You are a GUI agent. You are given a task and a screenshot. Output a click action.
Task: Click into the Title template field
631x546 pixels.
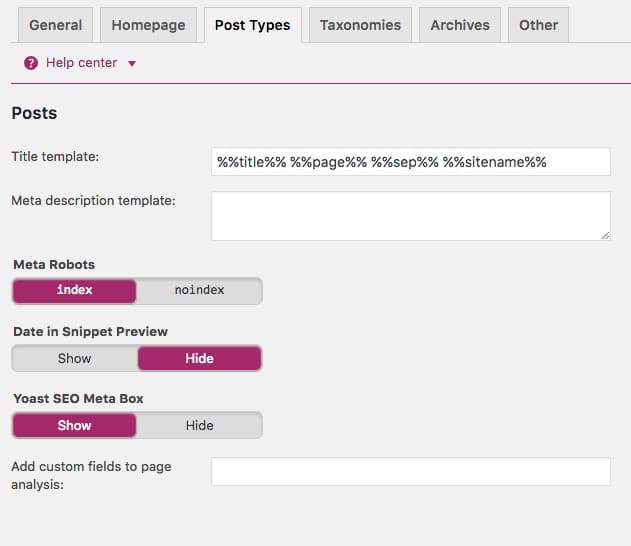tap(410, 162)
